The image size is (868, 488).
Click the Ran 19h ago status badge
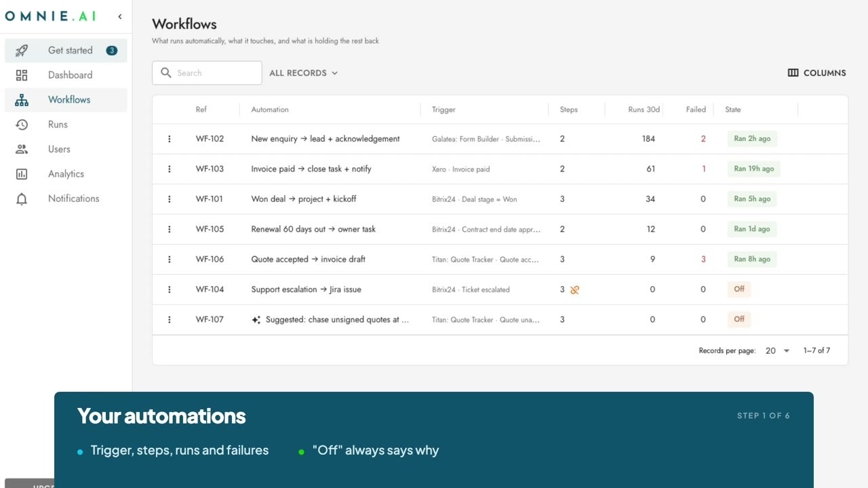[x=754, y=169]
